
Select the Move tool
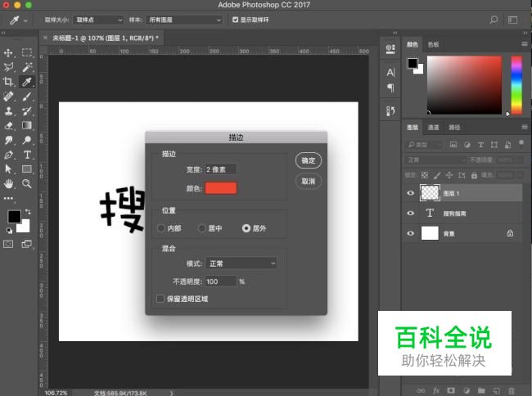(8, 52)
